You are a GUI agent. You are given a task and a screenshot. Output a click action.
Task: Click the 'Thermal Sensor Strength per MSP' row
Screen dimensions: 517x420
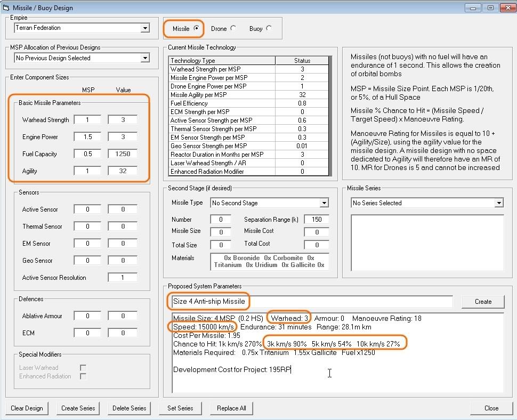tap(249, 129)
